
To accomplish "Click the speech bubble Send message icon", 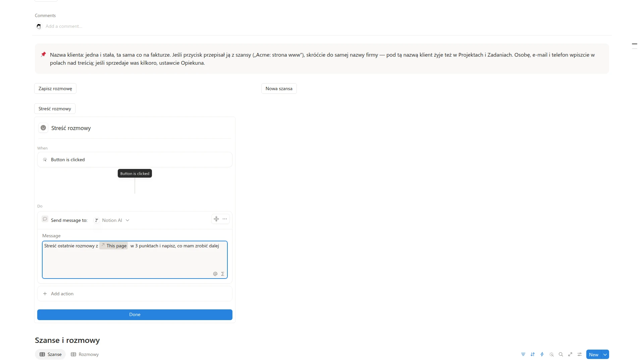I will coord(45,219).
